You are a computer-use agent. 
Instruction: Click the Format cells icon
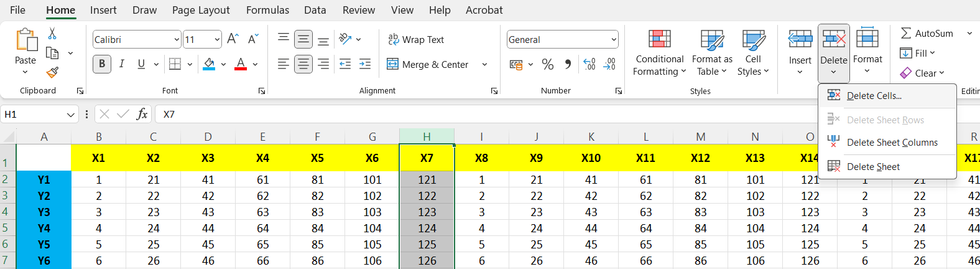[x=867, y=39]
